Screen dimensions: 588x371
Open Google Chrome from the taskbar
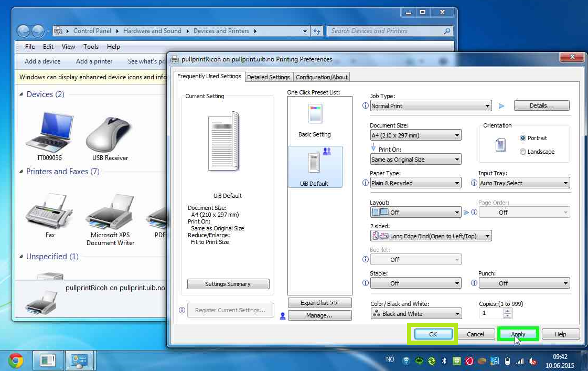tap(16, 361)
